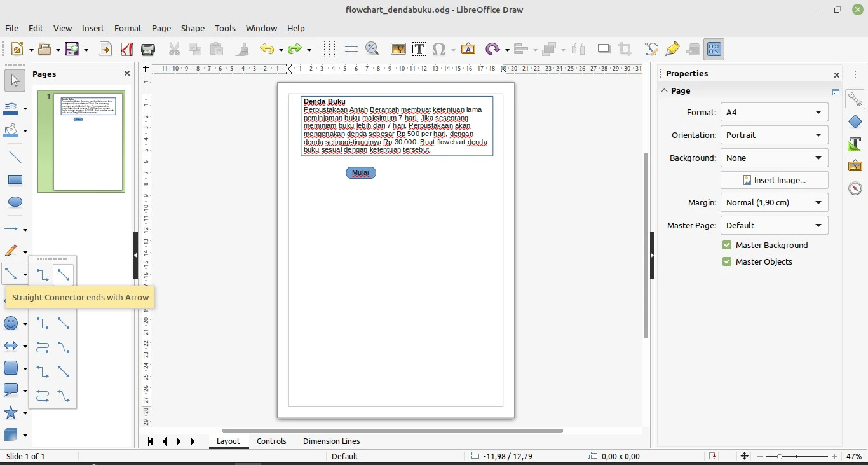Image resolution: width=868 pixels, height=465 pixels.
Task: Select the Flowchart shapes tool
Action: (x=11, y=368)
